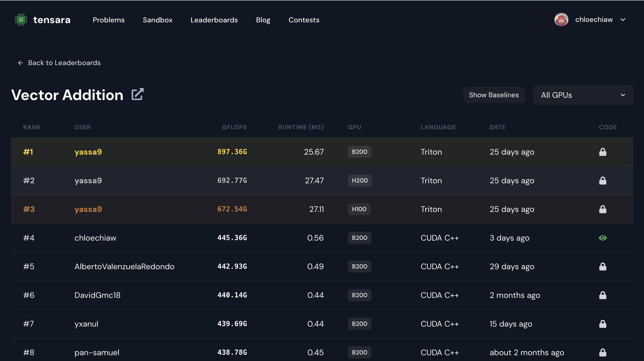
Task: Click the lock icon in yxanul's row
Action: click(x=603, y=324)
